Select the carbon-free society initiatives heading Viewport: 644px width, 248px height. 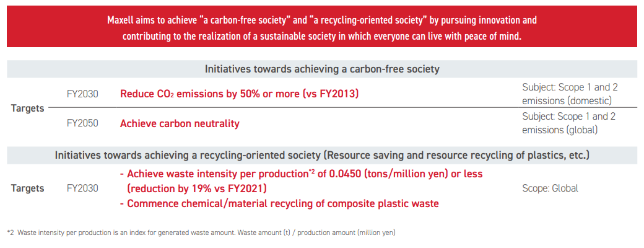322,69
